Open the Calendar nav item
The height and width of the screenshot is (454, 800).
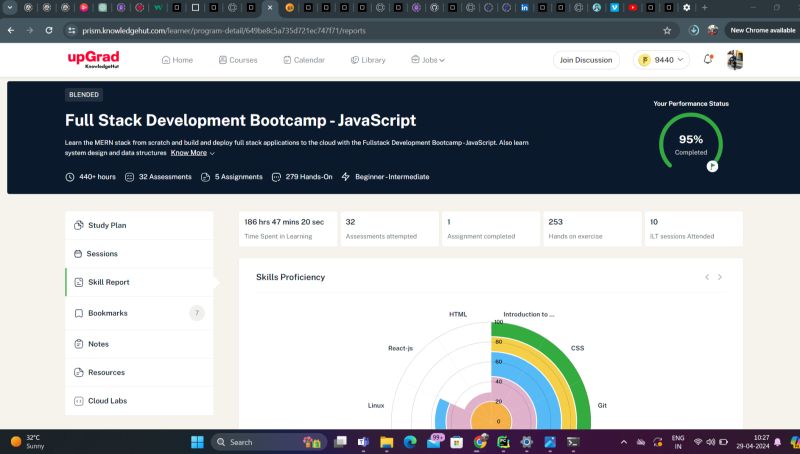(x=304, y=60)
